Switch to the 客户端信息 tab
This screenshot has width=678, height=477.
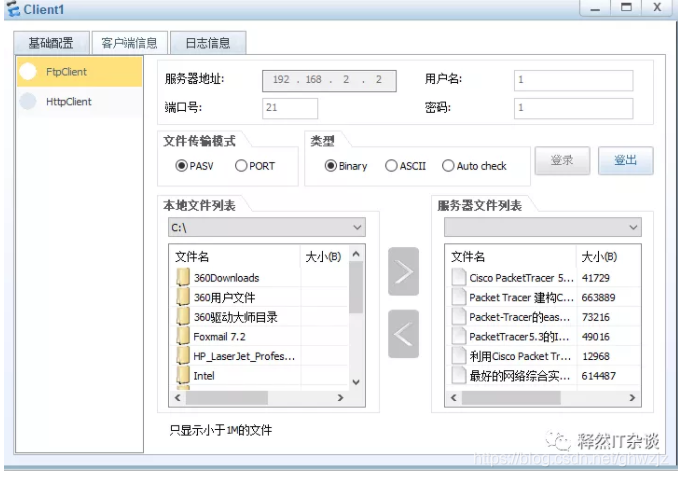(129, 43)
